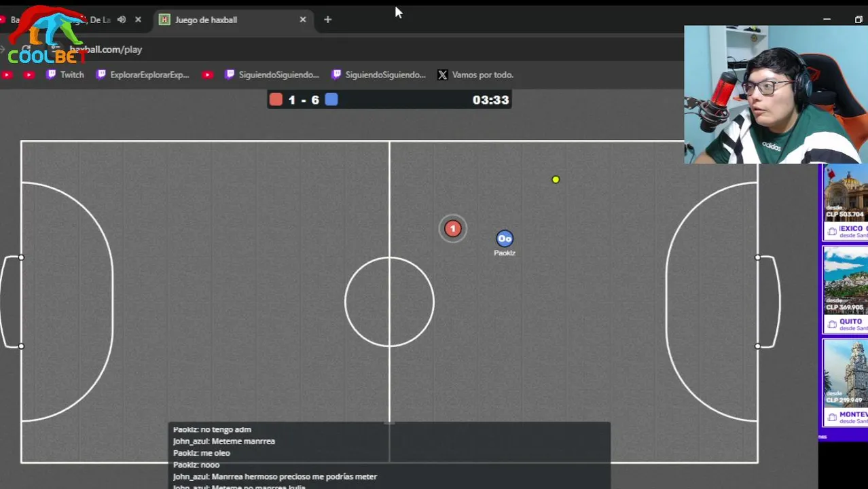Click the red team square in the scoreboard
The height and width of the screenshot is (489, 868).
coord(276,100)
